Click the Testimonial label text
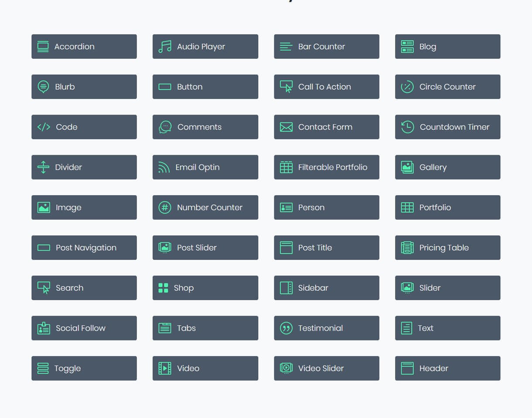532x418 pixels. 321,328
